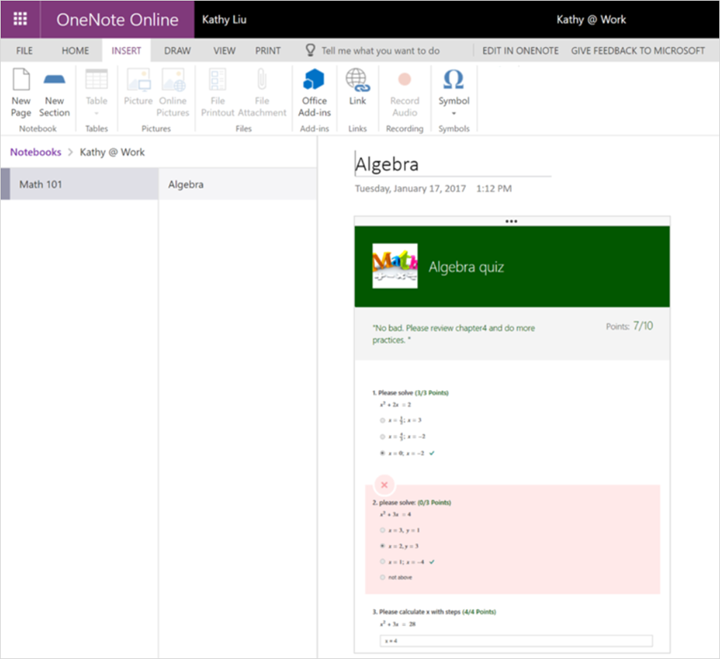
Task: Click the Kathy Liu user name
Action: (x=224, y=19)
